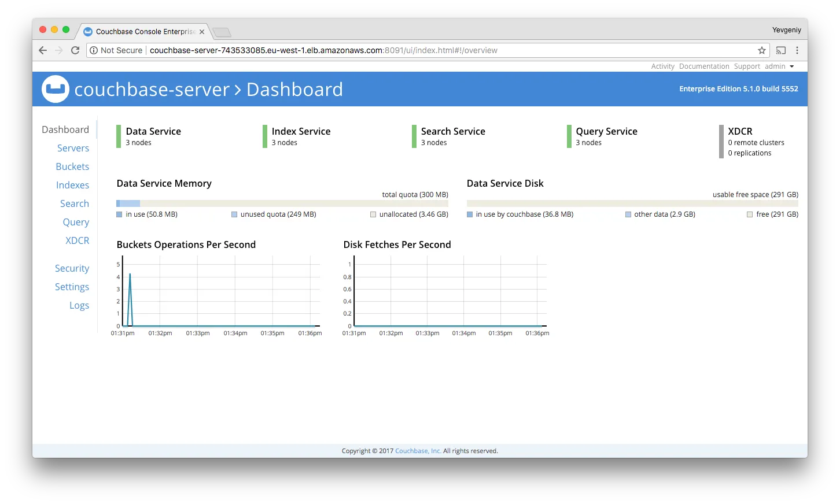Click the Data Service Memory heading
This screenshot has height=504, width=840.
(164, 183)
